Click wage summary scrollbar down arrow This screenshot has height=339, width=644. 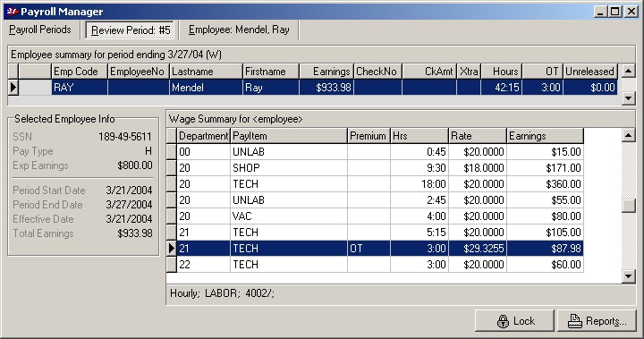point(629,275)
